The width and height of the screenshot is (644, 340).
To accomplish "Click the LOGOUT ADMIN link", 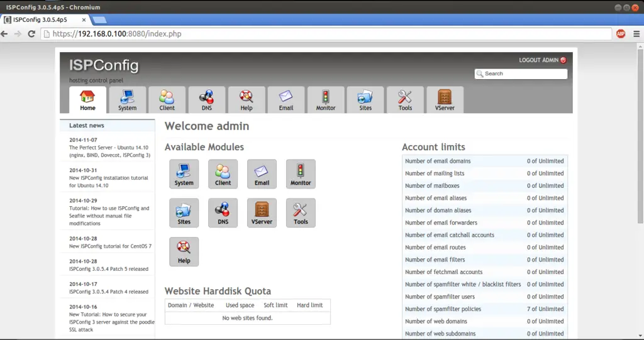I will pos(538,60).
